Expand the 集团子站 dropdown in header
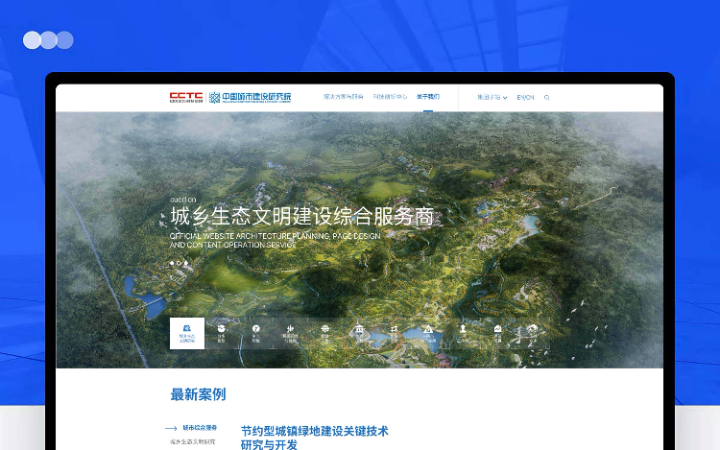 click(491, 98)
